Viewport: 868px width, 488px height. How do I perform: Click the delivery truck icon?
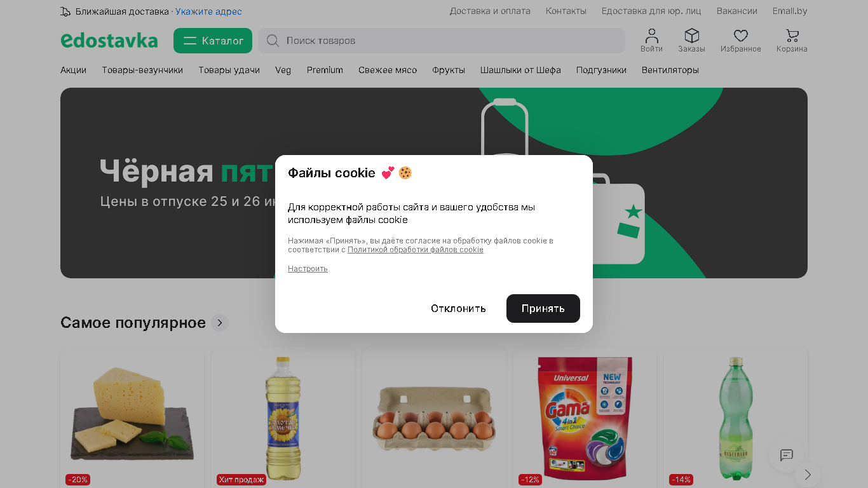65,11
